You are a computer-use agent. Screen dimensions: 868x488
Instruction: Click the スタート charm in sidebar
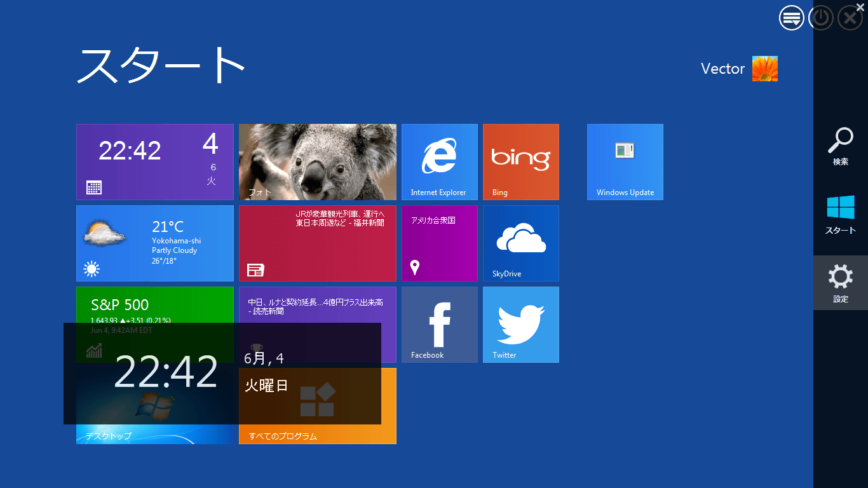tap(841, 215)
